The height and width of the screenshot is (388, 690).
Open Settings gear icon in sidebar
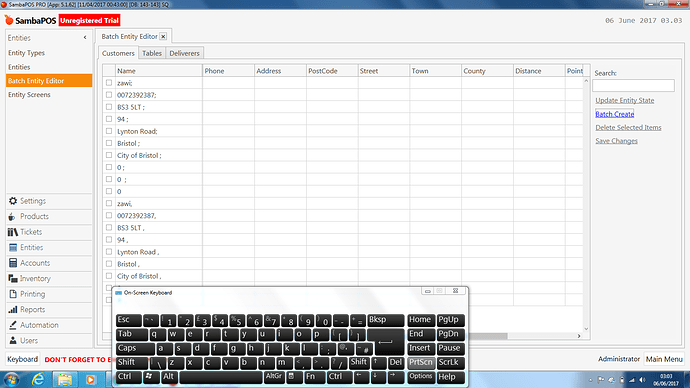point(13,201)
